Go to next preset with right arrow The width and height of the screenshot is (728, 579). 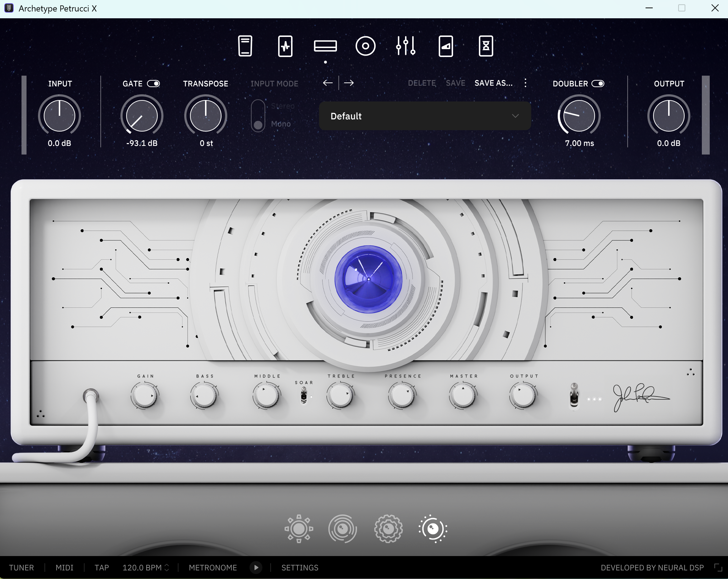[x=349, y=83]
